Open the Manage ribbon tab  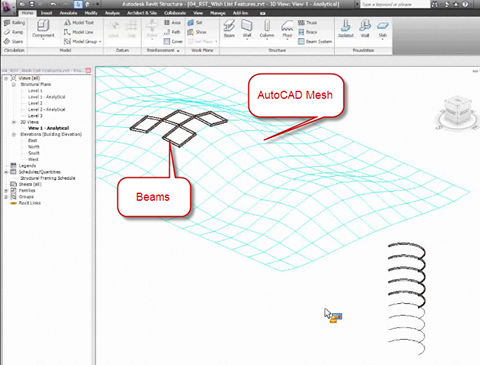tap(218, 13)
